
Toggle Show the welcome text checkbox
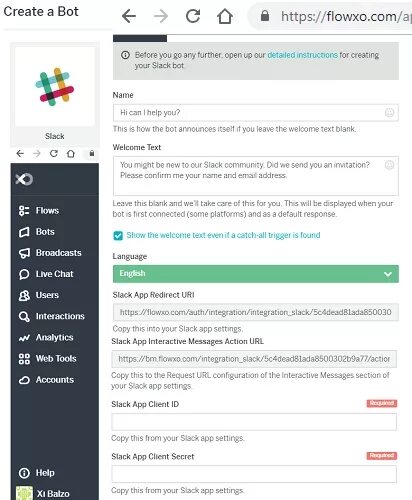coord(118,235)
